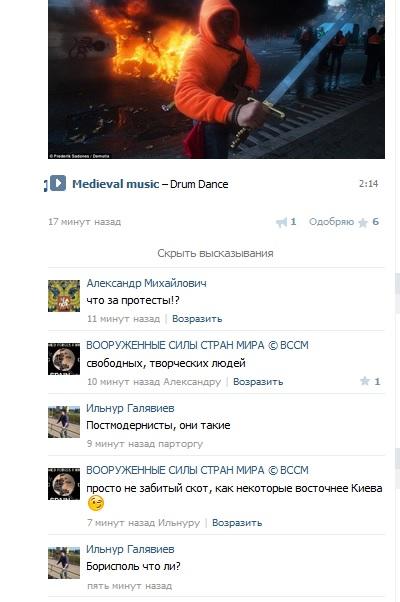Click the 'Александру' reply reference
The height and width of the screenshot is (602, 400).
[x=192, y=382]
